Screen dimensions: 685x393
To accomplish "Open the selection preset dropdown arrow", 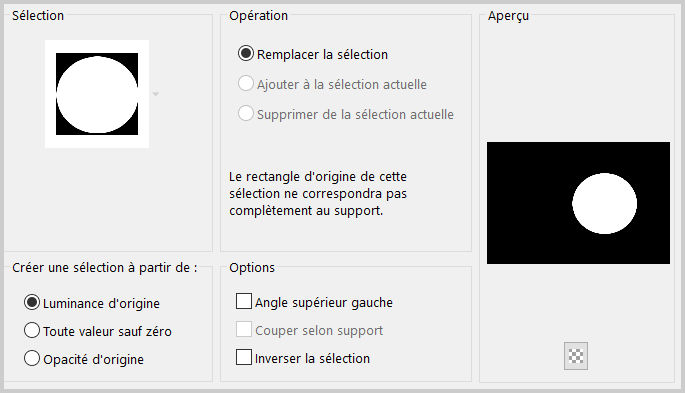I will (156, 94).
